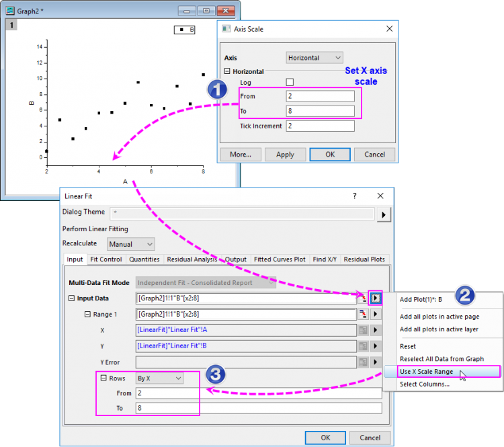The width and height of the screenshot is (504, 447).
Task: Select Reselect All Data from Graph
Action: click(441, 359)
